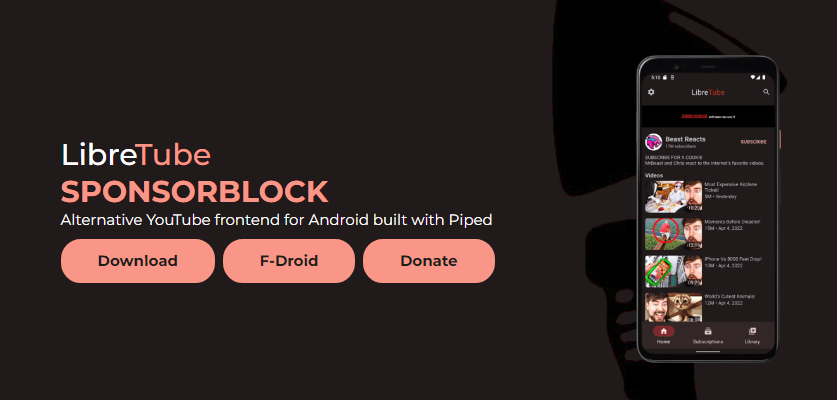Click the phone status bar battery icon
The image size is (837, 400).
click(764, 77)
